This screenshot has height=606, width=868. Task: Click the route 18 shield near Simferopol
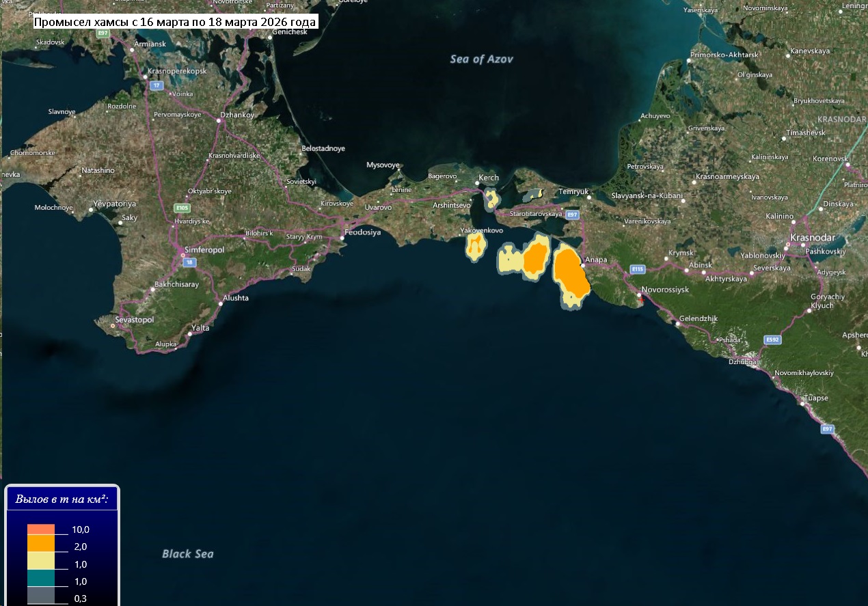[x=189, y=262]
